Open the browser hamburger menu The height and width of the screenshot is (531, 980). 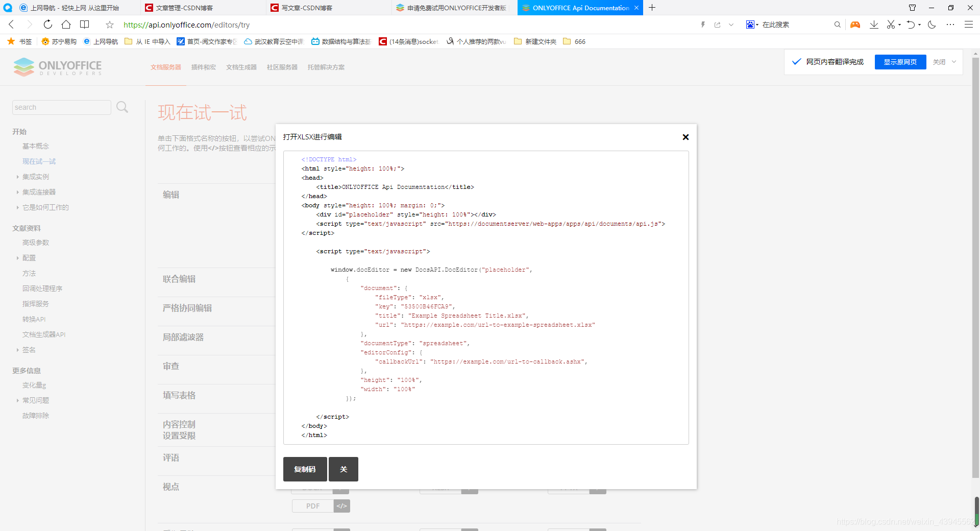point(968,25)
